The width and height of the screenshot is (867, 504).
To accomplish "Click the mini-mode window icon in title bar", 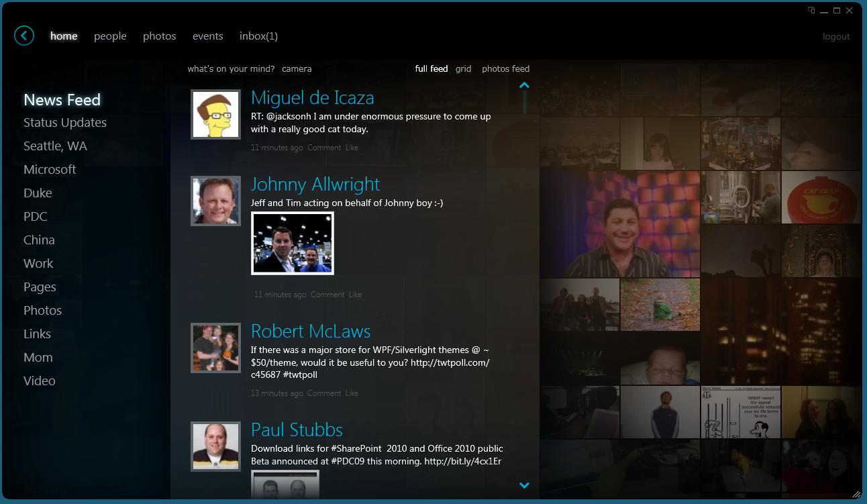I will tap(811, 10).
